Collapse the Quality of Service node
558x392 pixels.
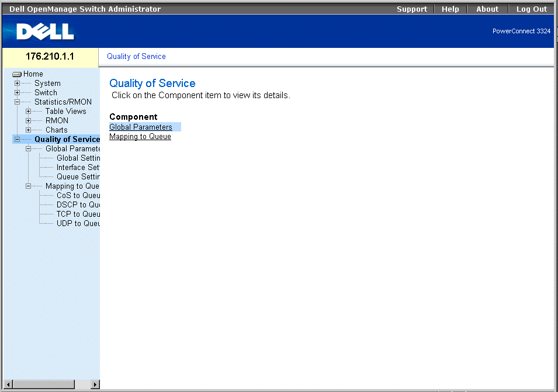[17, 140]
